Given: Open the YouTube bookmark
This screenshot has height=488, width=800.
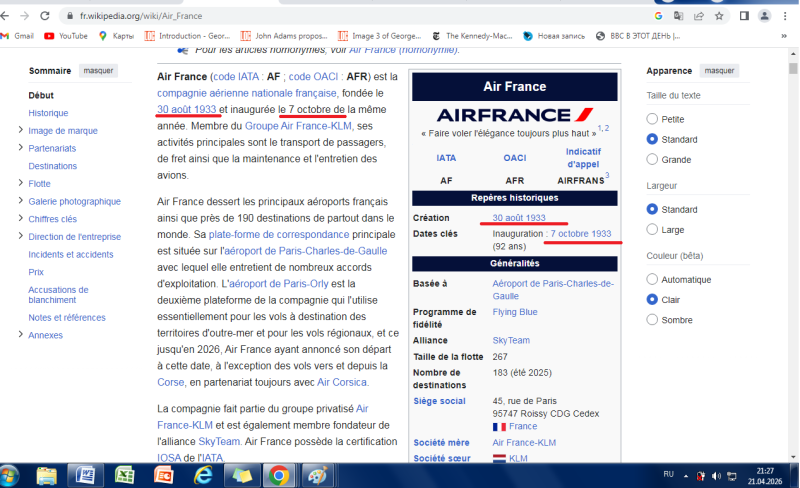Looking at the screenshot, I should (x=66, y=36).
